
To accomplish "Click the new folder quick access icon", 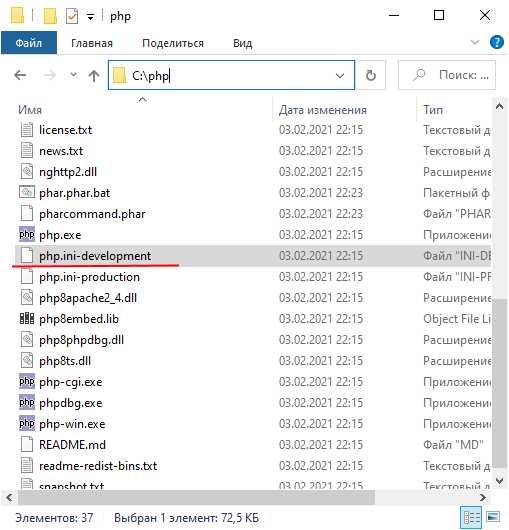I will coord(50,16).
